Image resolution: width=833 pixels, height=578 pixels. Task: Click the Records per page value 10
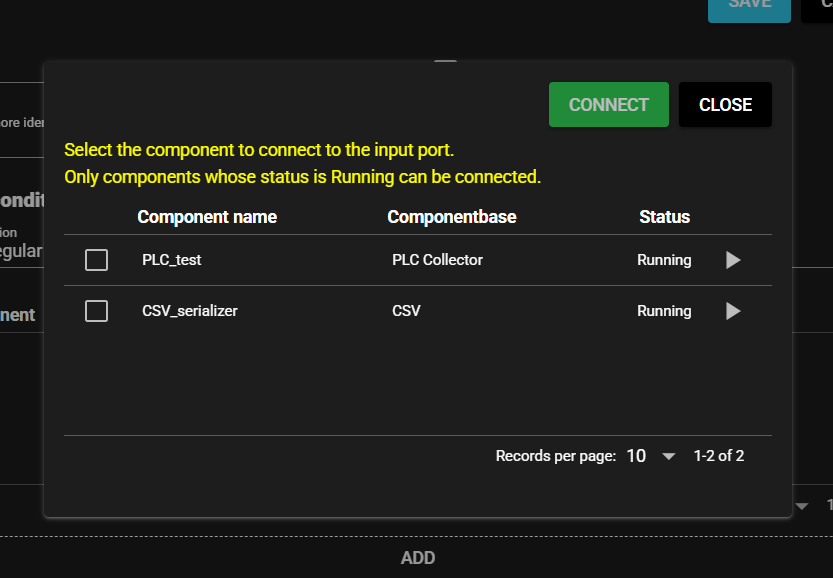click(636, 456)
